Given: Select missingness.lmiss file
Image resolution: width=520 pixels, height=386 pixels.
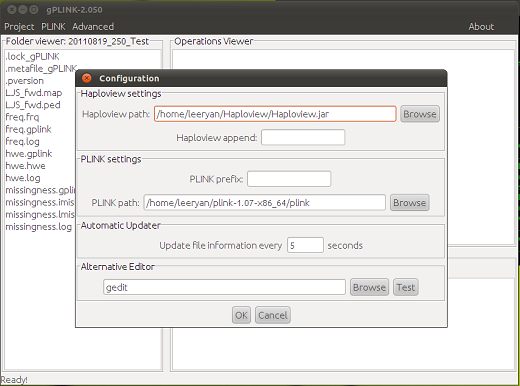Looking at the screenshot, I should point(40,214).
